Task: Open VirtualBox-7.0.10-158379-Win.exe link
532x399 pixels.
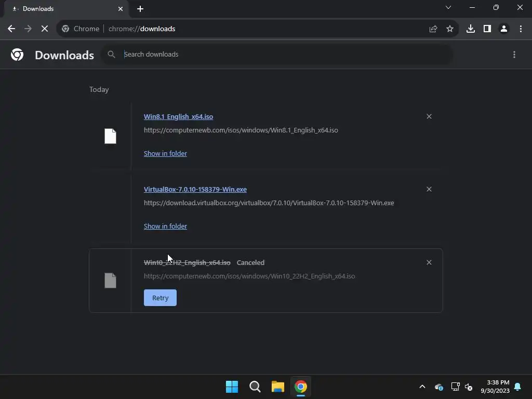Action: click(195, 189)
